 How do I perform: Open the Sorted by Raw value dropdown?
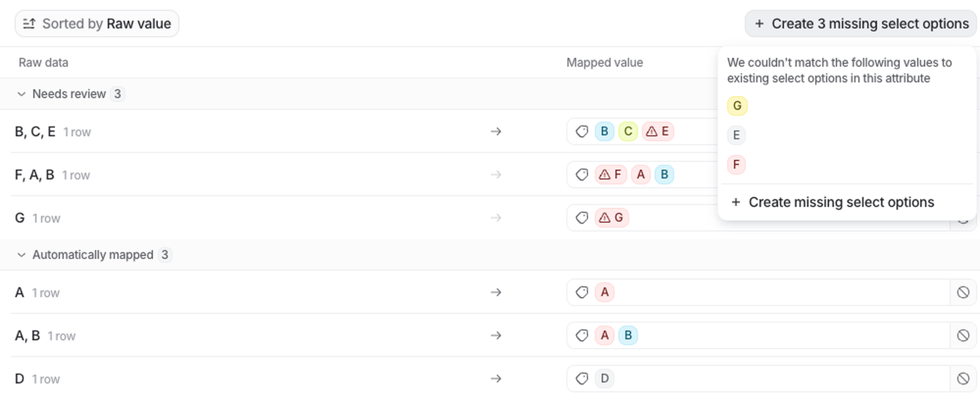pos(97,23)
